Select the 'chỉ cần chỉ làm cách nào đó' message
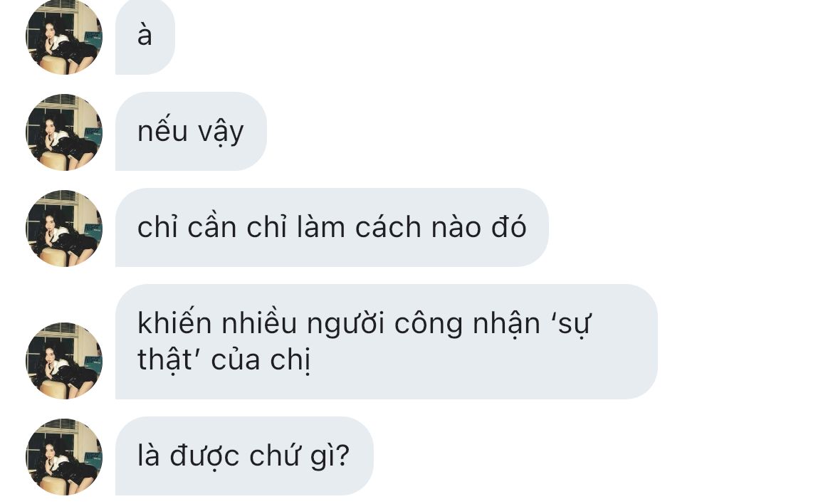The height and width of the screenshot is (504, 833). 332,227
